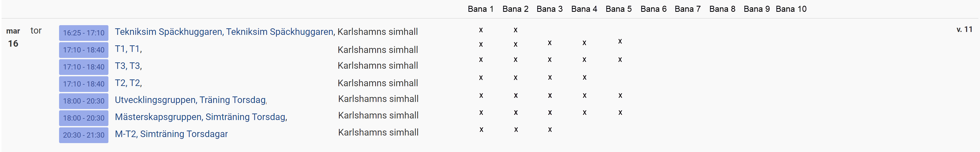
Task: Open the T2, T2 session link
Action: [128, 83]
